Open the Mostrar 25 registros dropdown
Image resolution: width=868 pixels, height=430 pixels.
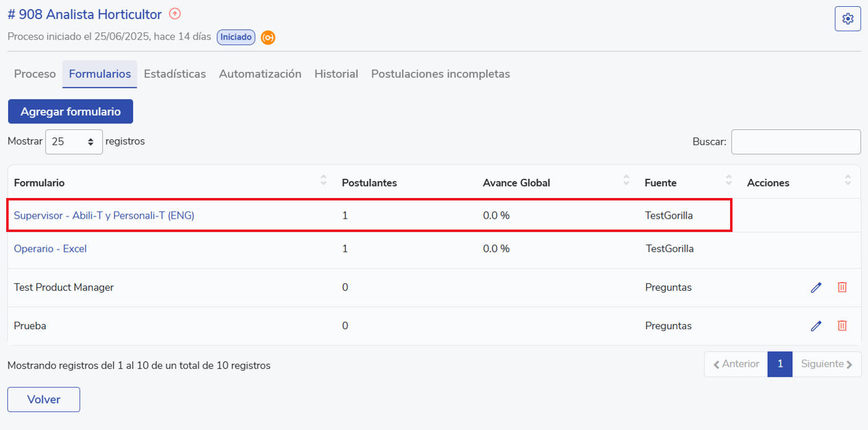click(x=74, y=142)
